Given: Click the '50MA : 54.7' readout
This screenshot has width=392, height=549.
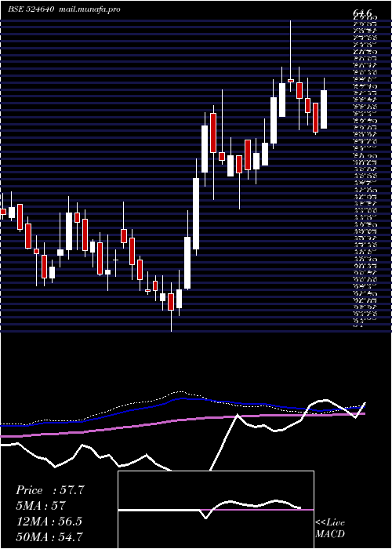Looking at the screenshot, I should [x=49, y=536].
